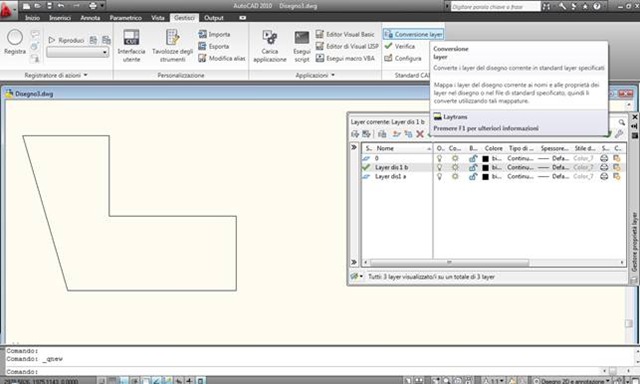Click the Editor Visual Basic button
Viewport: 640px width, 384px height.
coord(345,35)
